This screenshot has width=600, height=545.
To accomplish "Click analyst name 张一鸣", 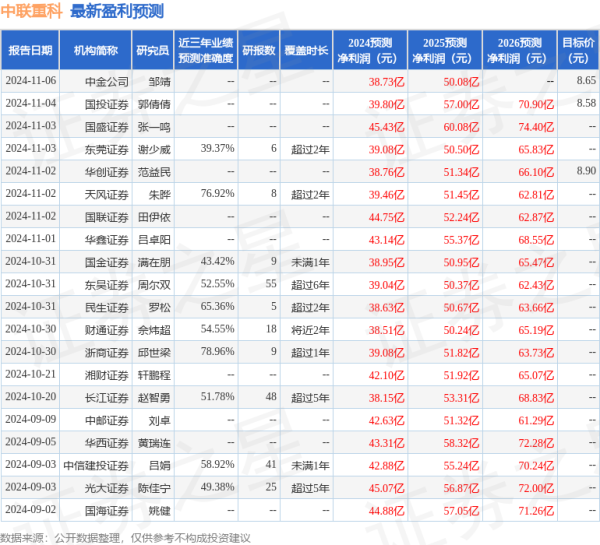I will tap(154, 127).
